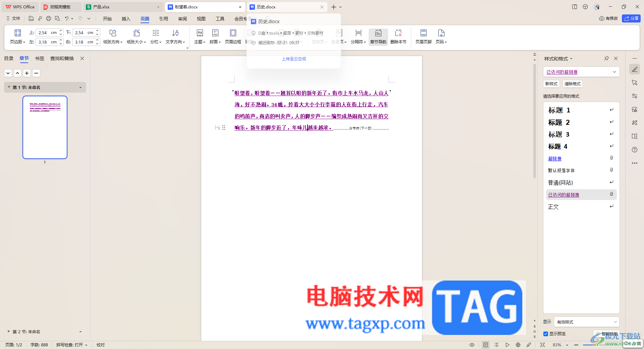Click the clear formatting (清除格式) button
Image resolution: width=644 pixels, height=349 pixels.
pos(572,84)
